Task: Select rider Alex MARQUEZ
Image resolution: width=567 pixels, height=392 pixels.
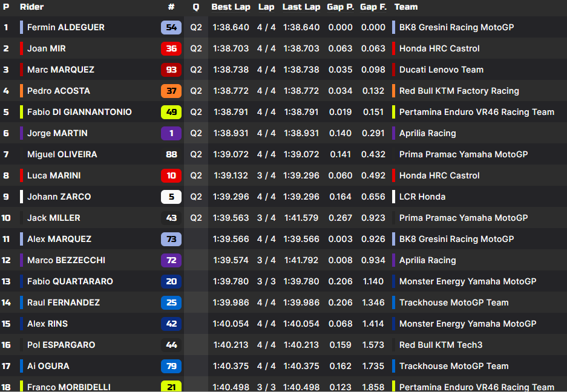Action: pyautogui.click(x=59, y=239)
